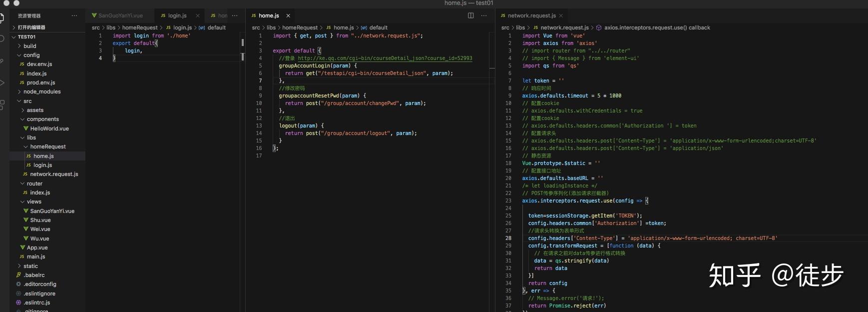Open the ke.qq.com URL in home.js comment
This screenshot has height=312, width=868.
coord(385,58)
